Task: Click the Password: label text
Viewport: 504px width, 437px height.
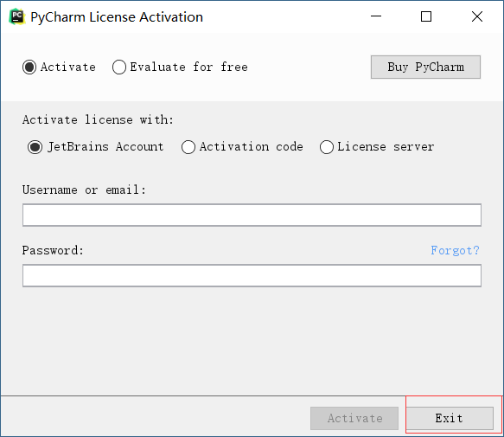Action: pos(53,250)
